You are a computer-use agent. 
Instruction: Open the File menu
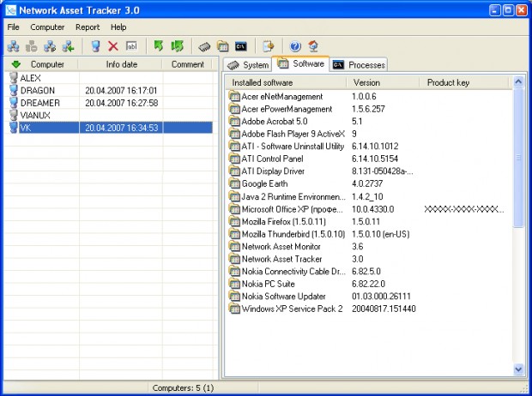[x=13, y=27]
